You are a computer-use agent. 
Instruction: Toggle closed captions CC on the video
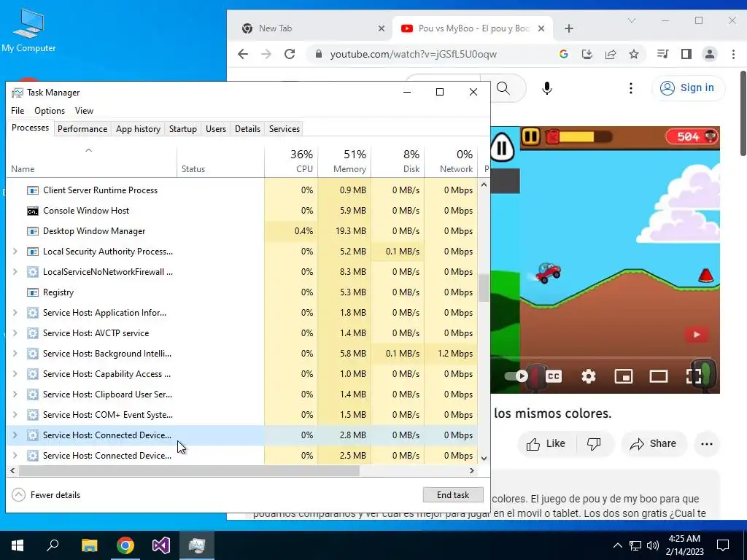coord(554,377)
